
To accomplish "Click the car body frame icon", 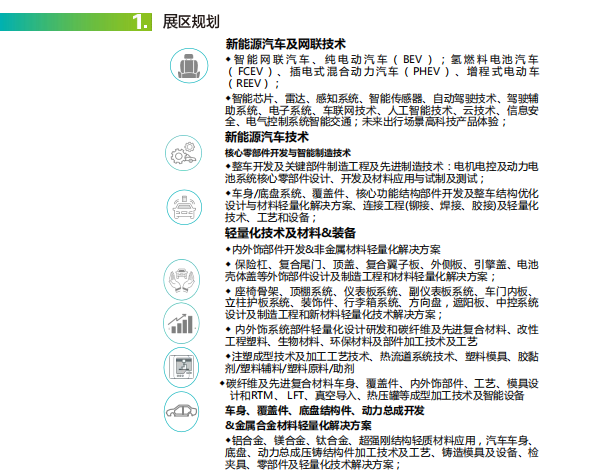I will click(181, 412).
